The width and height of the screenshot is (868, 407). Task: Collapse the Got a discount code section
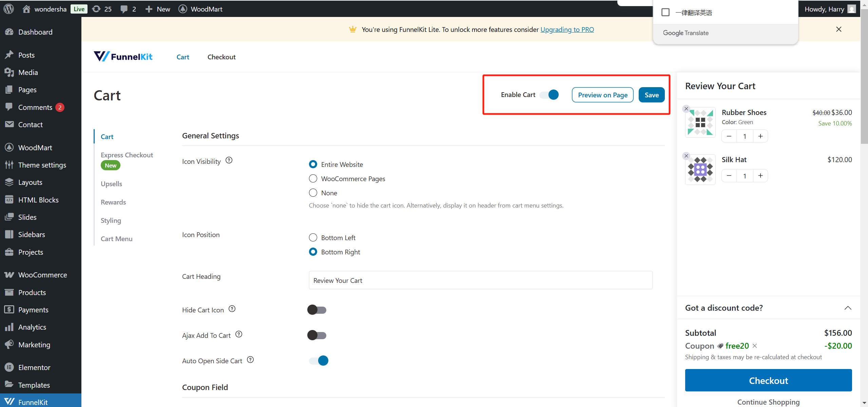848,308
